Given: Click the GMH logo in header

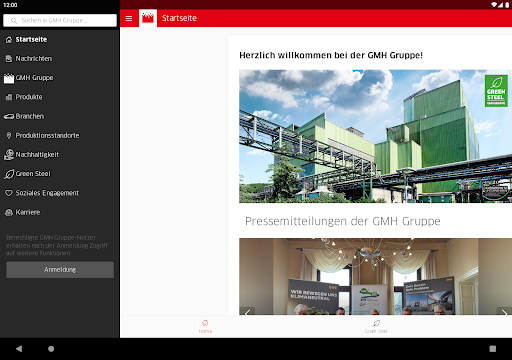Looking at the screenshot, I should (148, 18).
